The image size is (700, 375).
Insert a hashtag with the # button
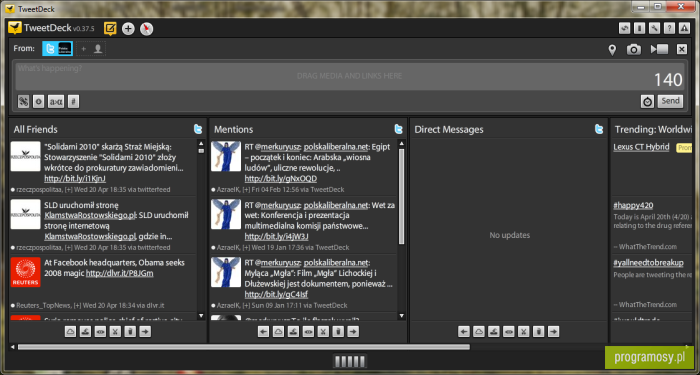[x=74, y=102]
